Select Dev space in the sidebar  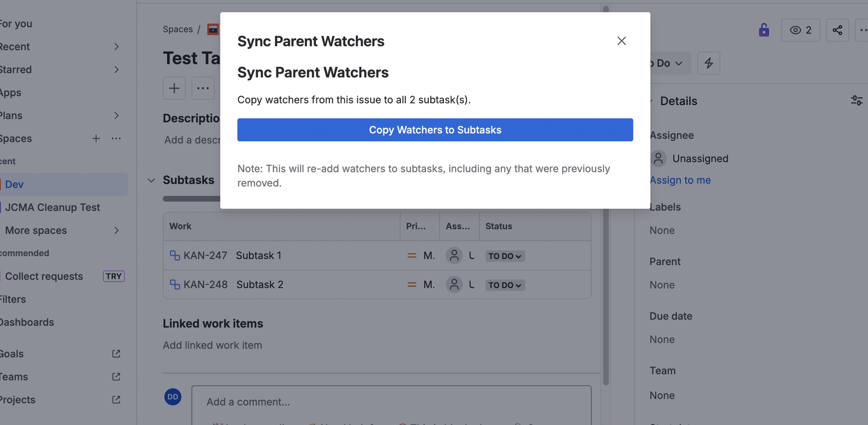point(14,184)
